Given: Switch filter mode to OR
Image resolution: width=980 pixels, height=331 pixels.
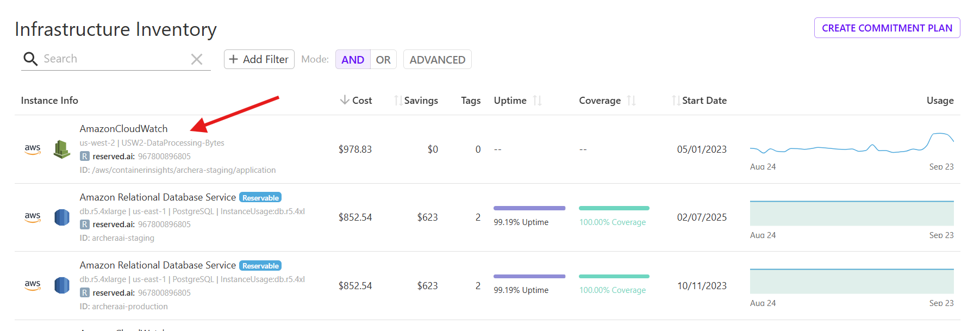Looking at the screenshot, I should click(x=383, y=60).
